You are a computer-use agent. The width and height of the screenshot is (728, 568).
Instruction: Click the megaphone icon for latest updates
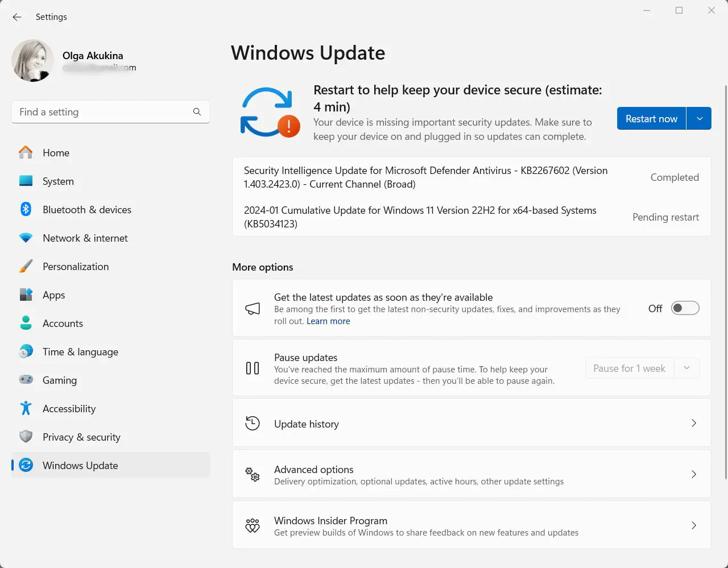(253, 308)
